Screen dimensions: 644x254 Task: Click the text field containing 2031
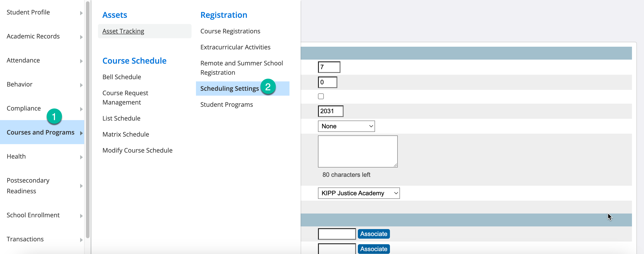pos(330,111)
